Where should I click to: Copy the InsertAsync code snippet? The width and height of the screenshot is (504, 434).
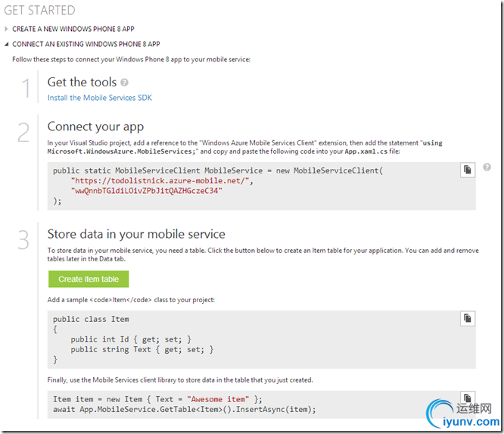click(468, 398)
